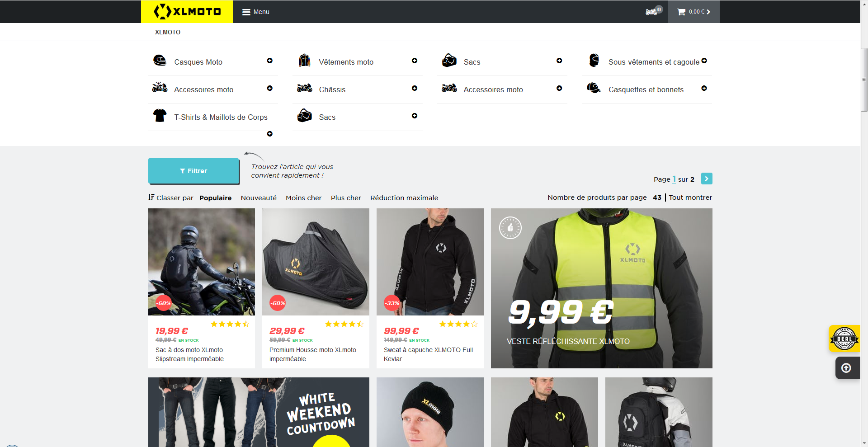Screen dimensions: 868x447
Task: Open the Casques Moto category link
Action: click(198, 62)
